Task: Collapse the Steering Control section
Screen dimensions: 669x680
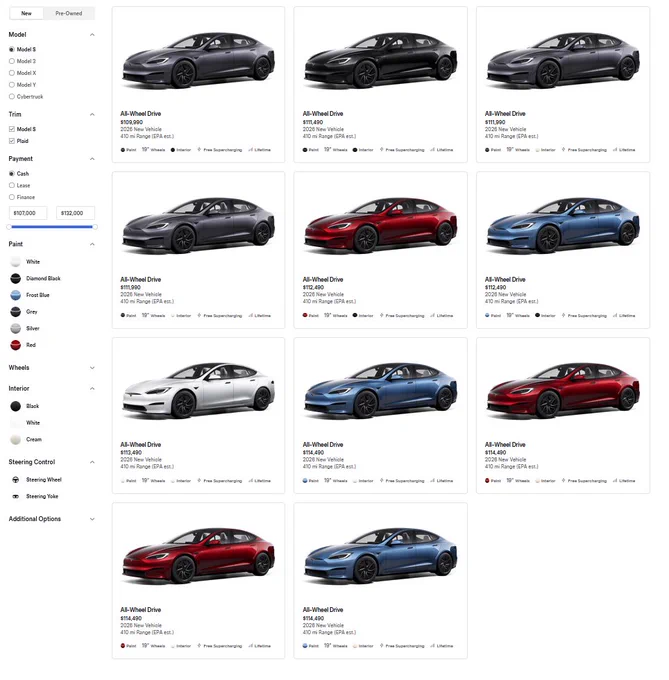Action: 92,462
